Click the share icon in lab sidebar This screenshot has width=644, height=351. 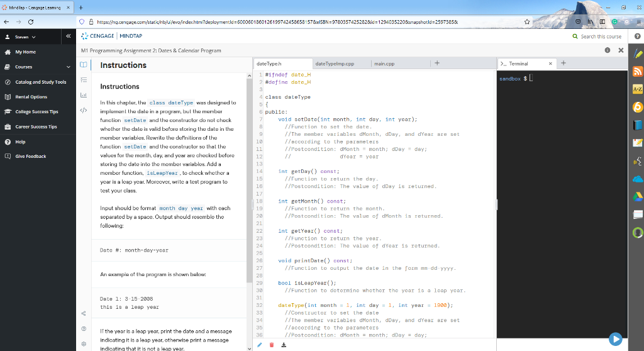click(84, 314)
